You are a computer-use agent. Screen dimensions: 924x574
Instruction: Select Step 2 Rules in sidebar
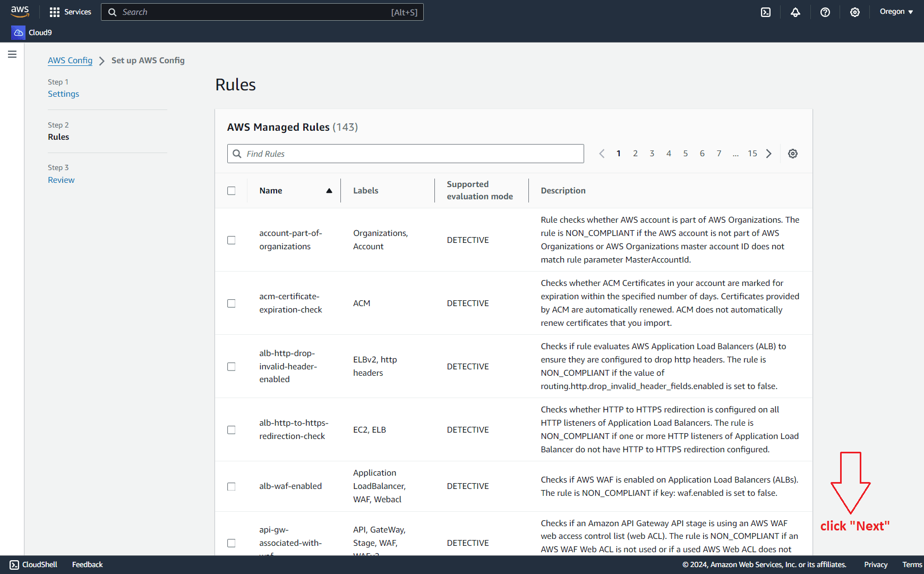coord(58,137)
